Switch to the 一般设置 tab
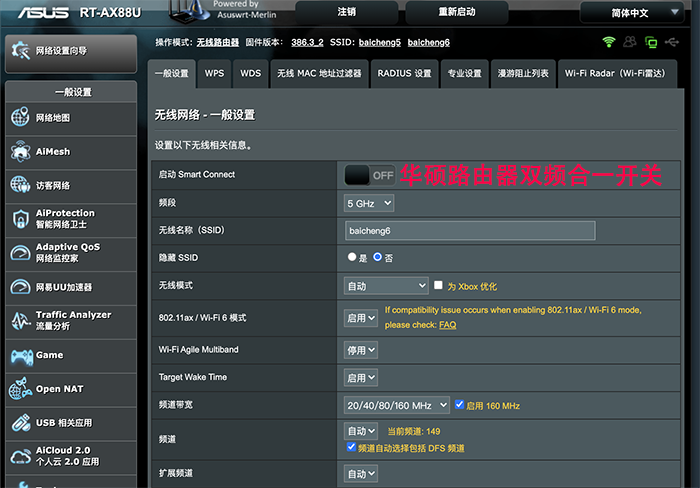The image size is (700, 488). click(171, 74)
